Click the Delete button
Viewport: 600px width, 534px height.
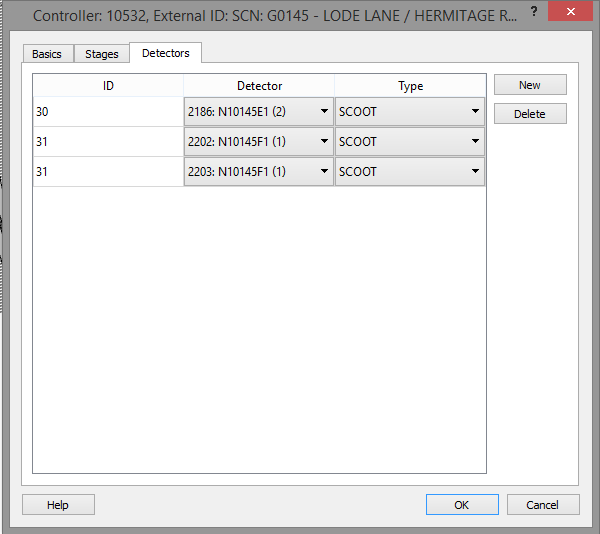coord(530,114)
